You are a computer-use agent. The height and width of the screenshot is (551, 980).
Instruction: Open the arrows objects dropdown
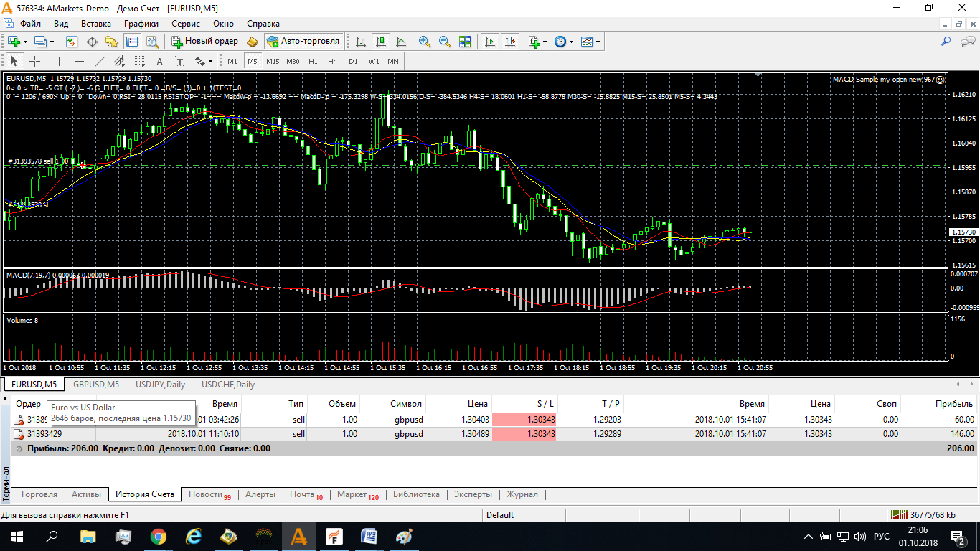point(204,61)
